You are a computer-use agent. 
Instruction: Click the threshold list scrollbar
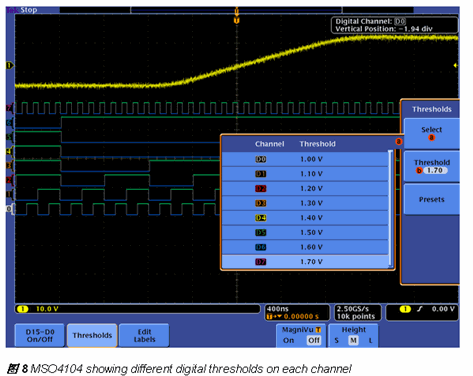click(391, 209)
